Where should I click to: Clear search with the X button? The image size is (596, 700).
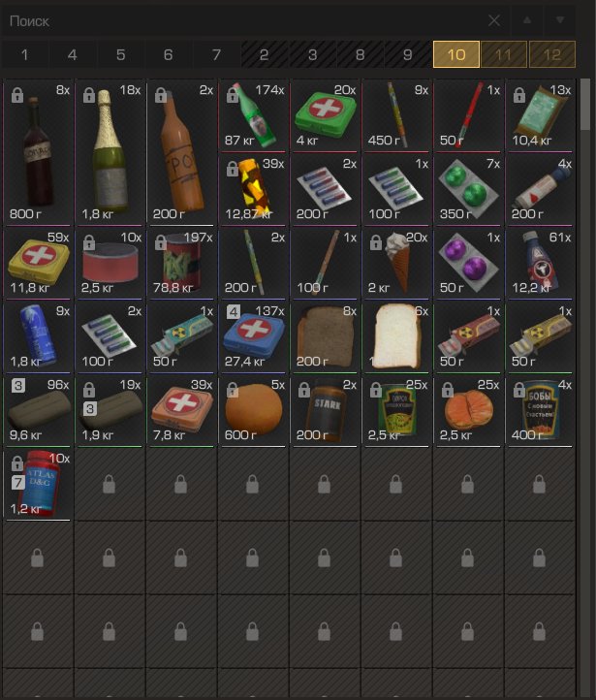[494, 20]
